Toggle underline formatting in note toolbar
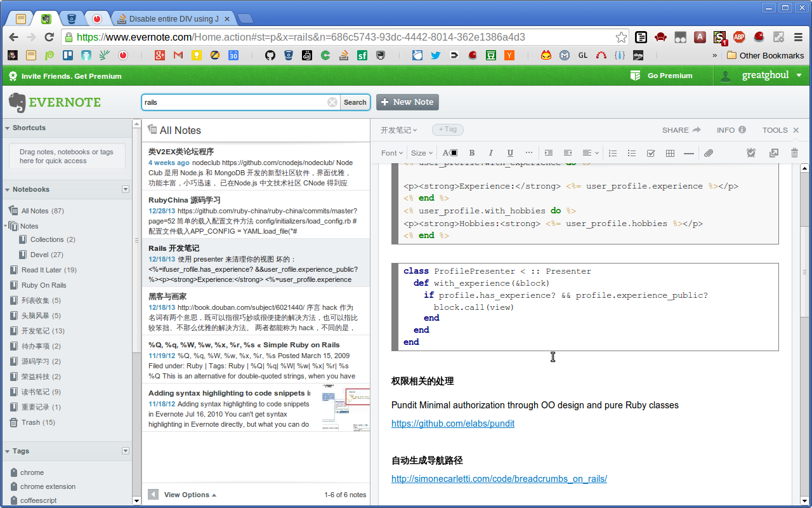Screen dimensions: 812x508 coord(510,153)
